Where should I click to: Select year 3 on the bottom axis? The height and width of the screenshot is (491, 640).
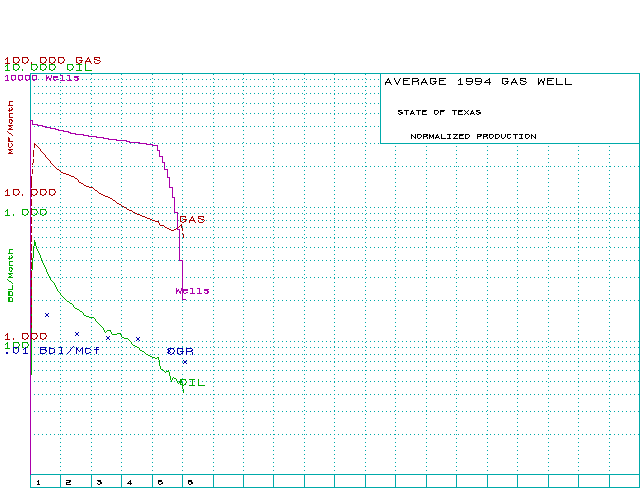[98, 482]
